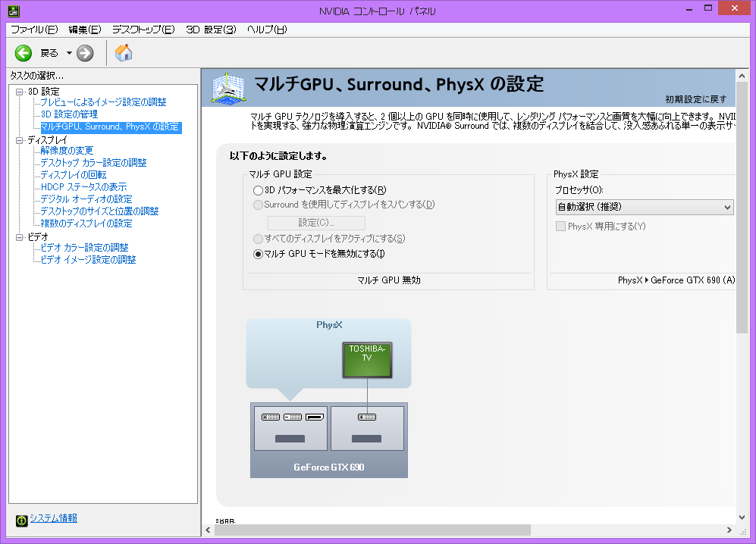Select すべてのディスプレイをアクティブにする option
Screen dimensions: 756x544
click(258, 239)
